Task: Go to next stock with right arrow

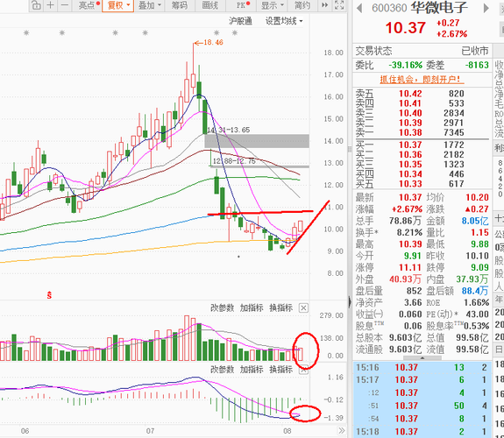Action: pyautogui.click(x=486, y=9)
